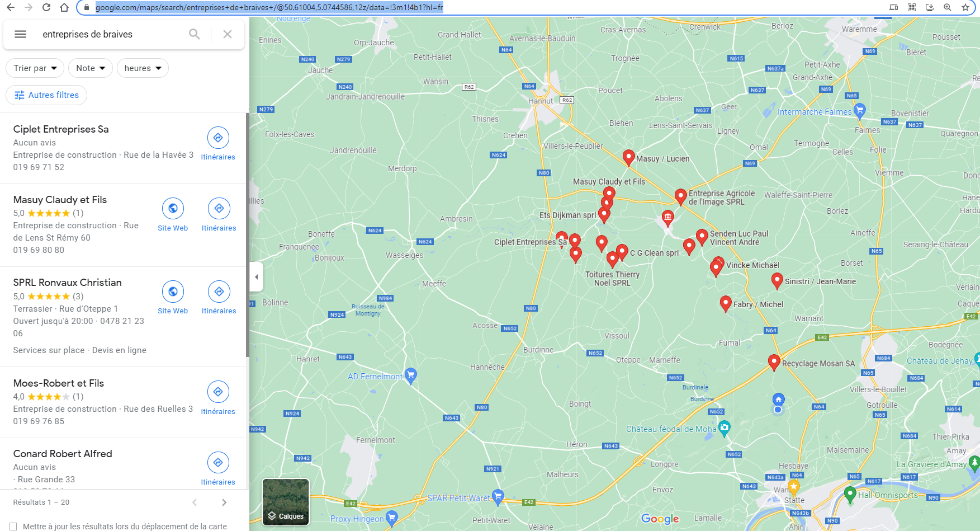Click Intermarché Faimes shopping marker
Screen dimensions: 980x531
(860, 111)
